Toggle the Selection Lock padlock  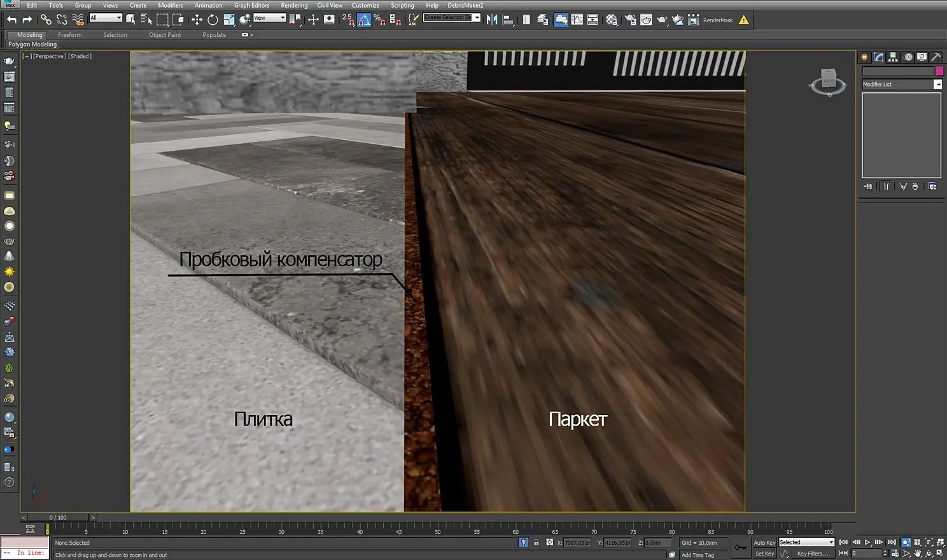click(x=536, y=543)
